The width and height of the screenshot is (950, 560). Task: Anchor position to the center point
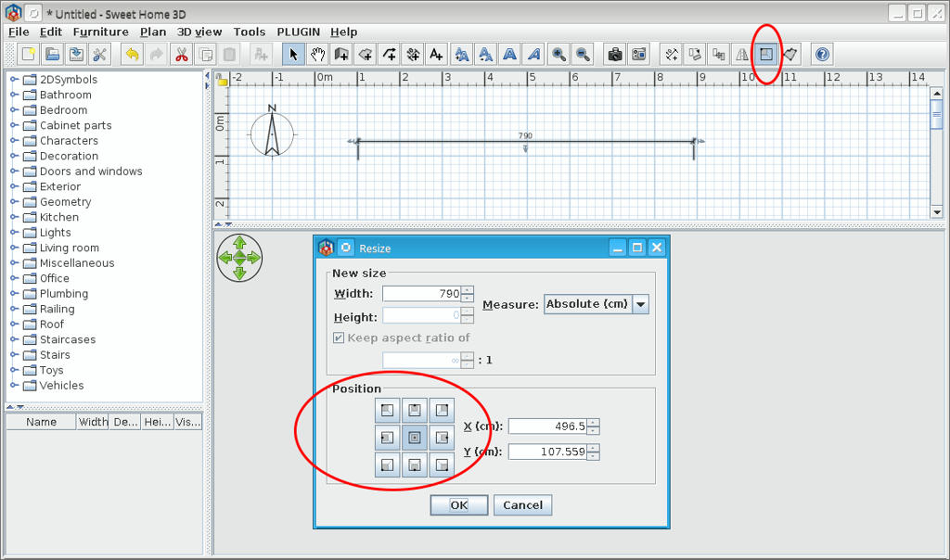415,438
